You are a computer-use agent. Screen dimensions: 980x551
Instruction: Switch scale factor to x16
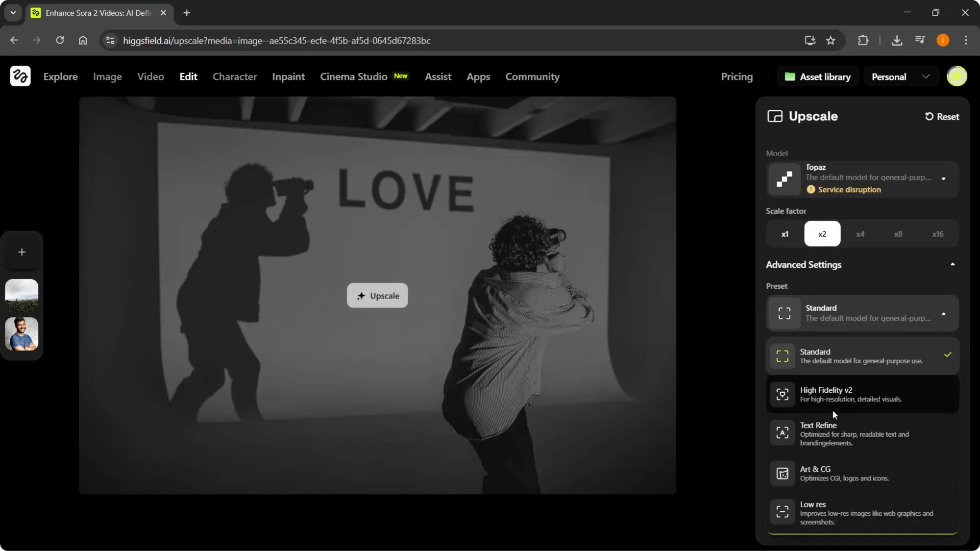pyautogui.click(x=938, y=234)
